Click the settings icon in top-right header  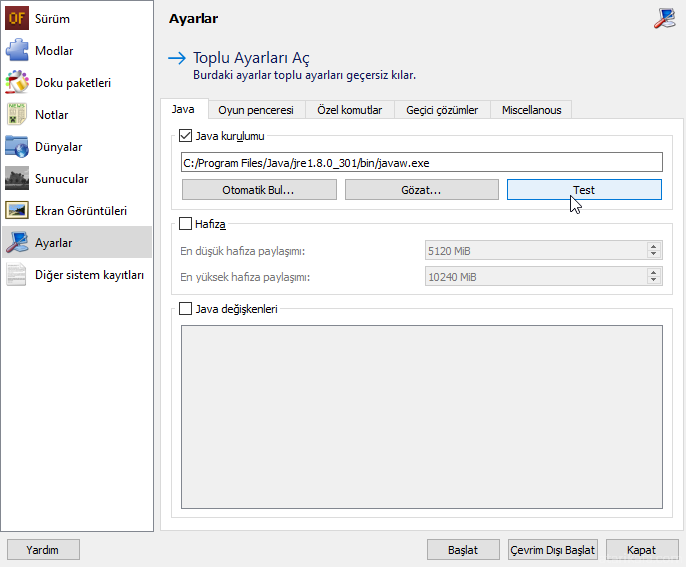(x=665, y=18)
